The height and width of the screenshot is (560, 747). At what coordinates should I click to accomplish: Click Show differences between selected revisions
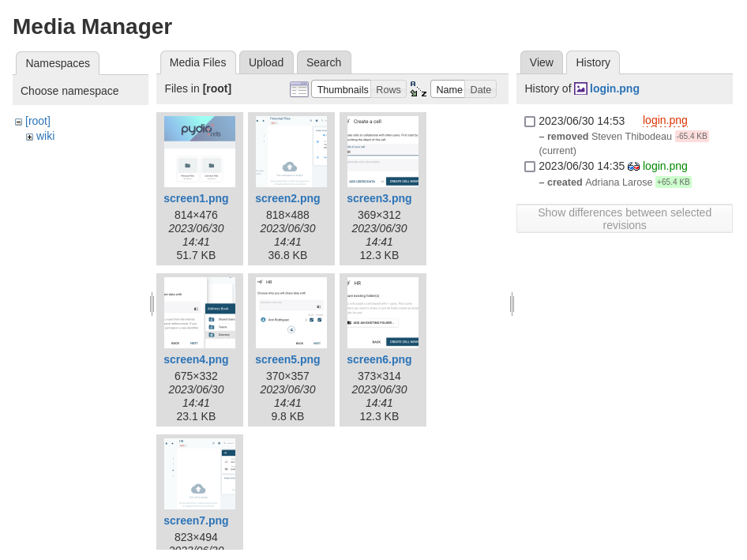624,219
